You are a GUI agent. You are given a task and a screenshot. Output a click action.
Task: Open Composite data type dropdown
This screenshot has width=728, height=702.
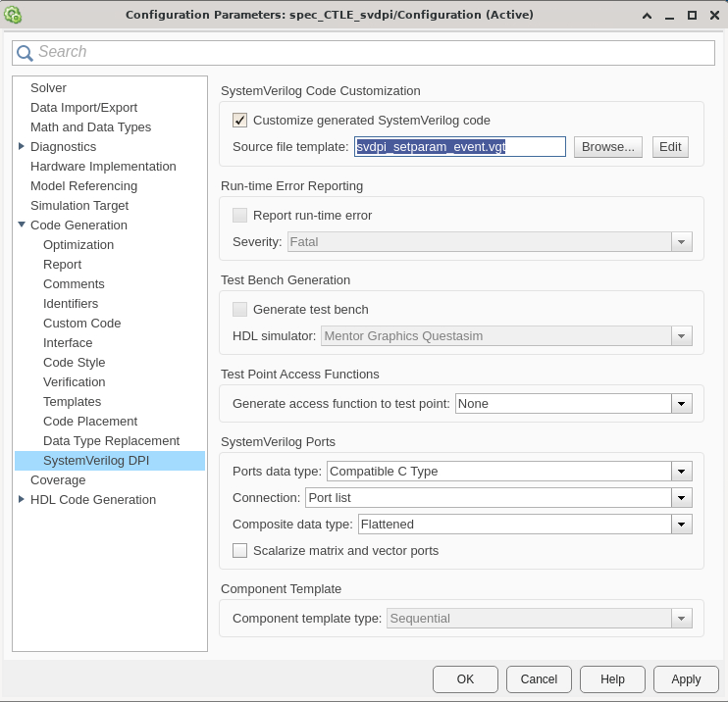coord(682,525)
